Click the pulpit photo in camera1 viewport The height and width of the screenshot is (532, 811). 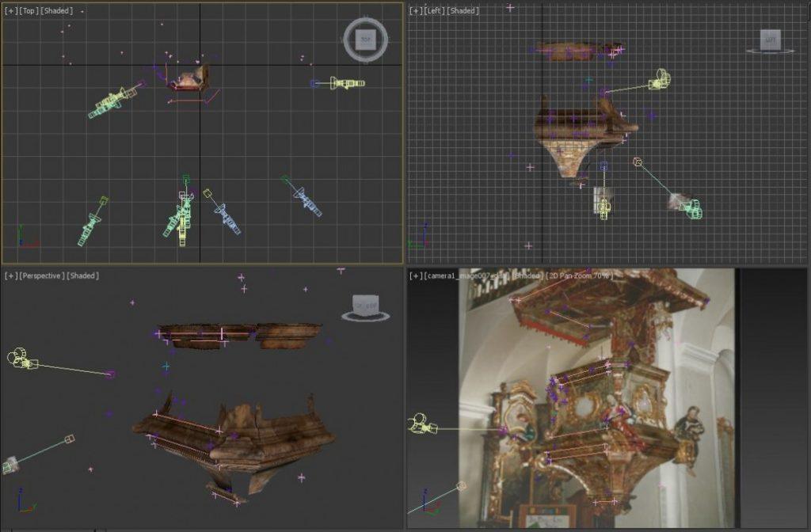pyautogui.click(x=602, y=396)
